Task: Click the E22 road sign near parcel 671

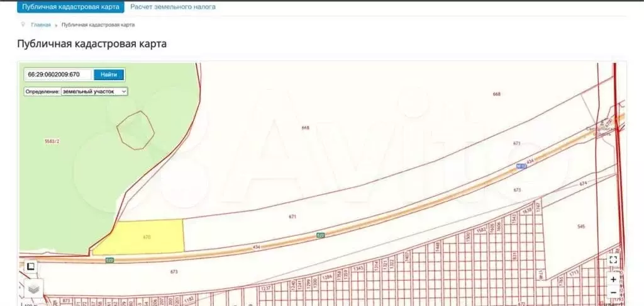Action: click(321, 235)
